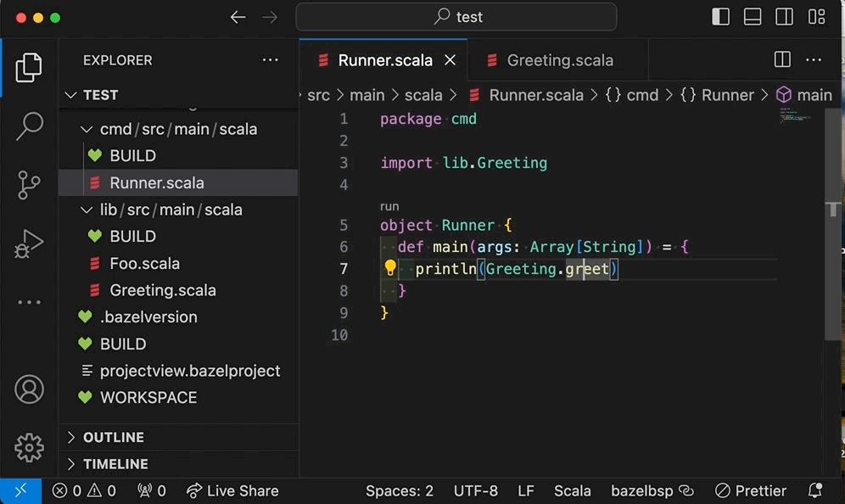Click the ports forwarded indicator showing 0
Viewport: 845px width, 504px height.
pos(151,490)
